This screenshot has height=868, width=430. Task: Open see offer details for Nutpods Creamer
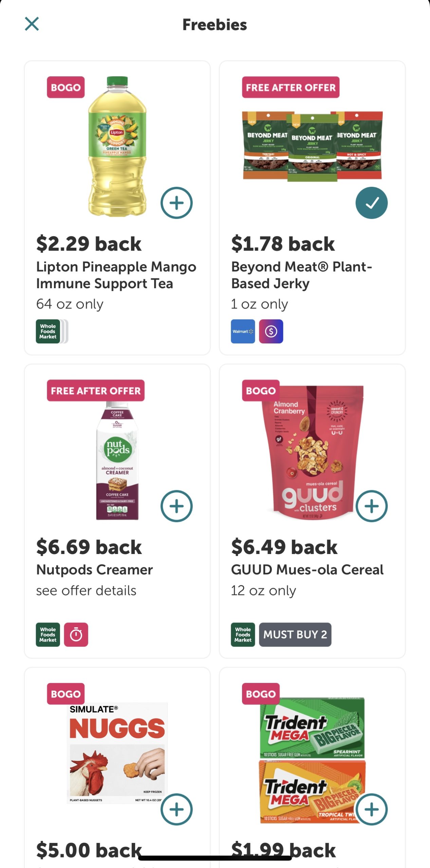[x=86, y=591]
